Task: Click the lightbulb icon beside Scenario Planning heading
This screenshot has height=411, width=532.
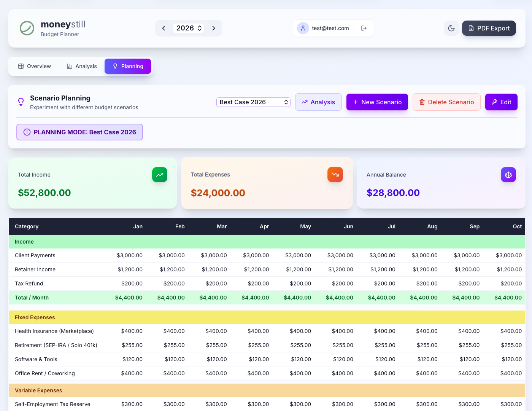Action: pos(21,102)
